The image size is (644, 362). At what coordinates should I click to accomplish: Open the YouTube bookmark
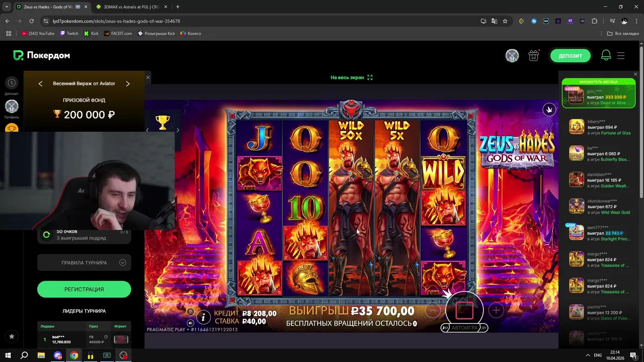pyautogui.click(x=38, y=34)
